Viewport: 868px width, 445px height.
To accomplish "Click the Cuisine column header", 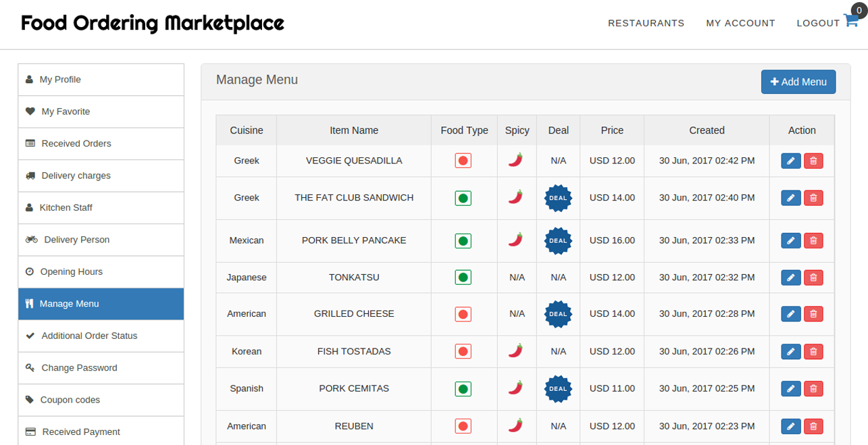I will pyautogui.click(x=247, y=130).
